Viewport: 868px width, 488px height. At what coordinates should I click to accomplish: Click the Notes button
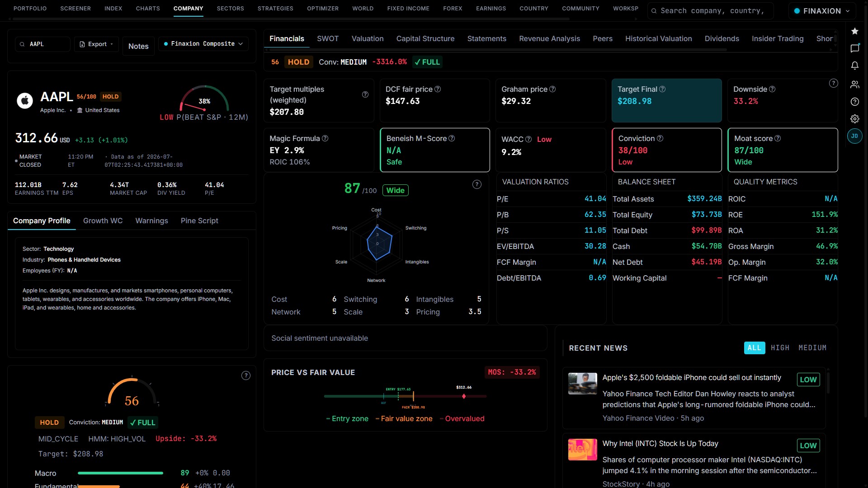(x=138, y=46)
